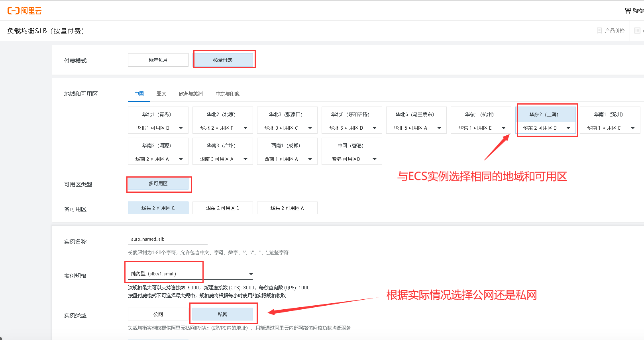644x340 pixels.
Task: Expand the 华北 3 可用区 C zone dropdown
Action: 287,128
